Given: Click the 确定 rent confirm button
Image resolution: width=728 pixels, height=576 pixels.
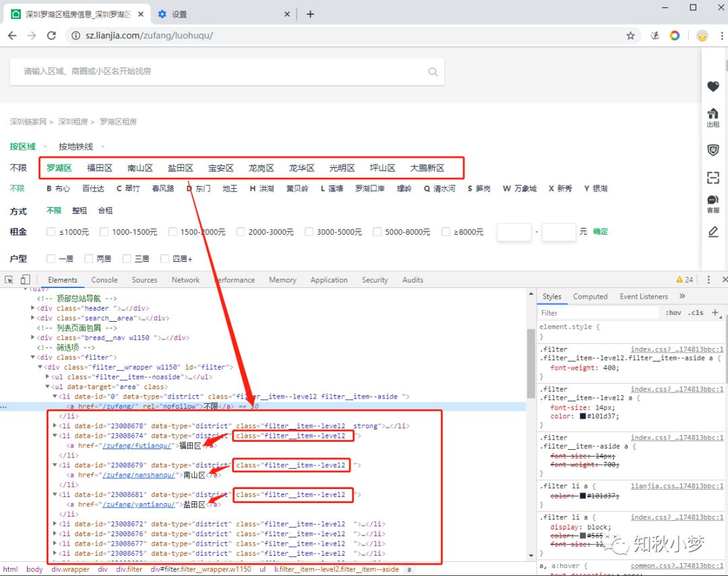Looking at the screenshot, I should coord(601,231).
